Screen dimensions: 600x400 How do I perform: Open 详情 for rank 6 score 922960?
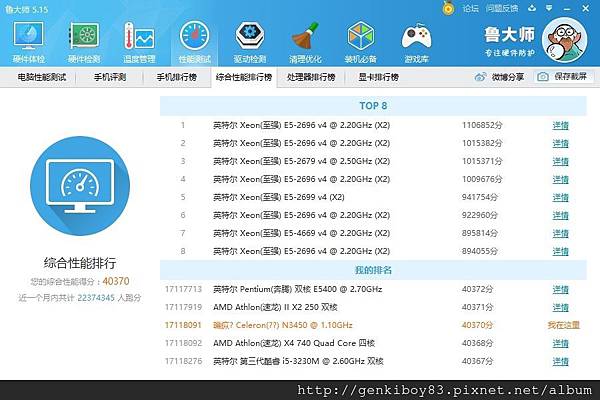tap(561, 216)
